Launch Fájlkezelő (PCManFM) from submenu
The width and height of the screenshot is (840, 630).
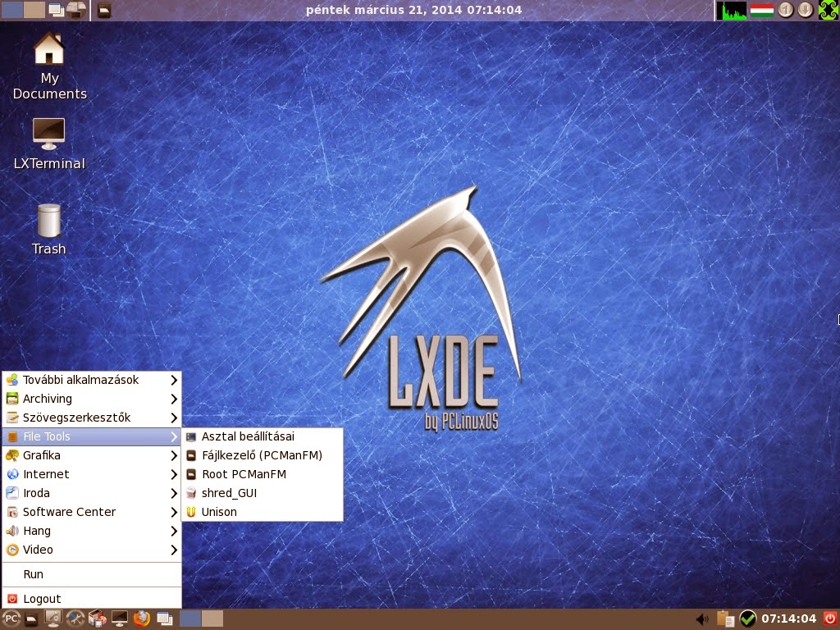tap(262, 455)
